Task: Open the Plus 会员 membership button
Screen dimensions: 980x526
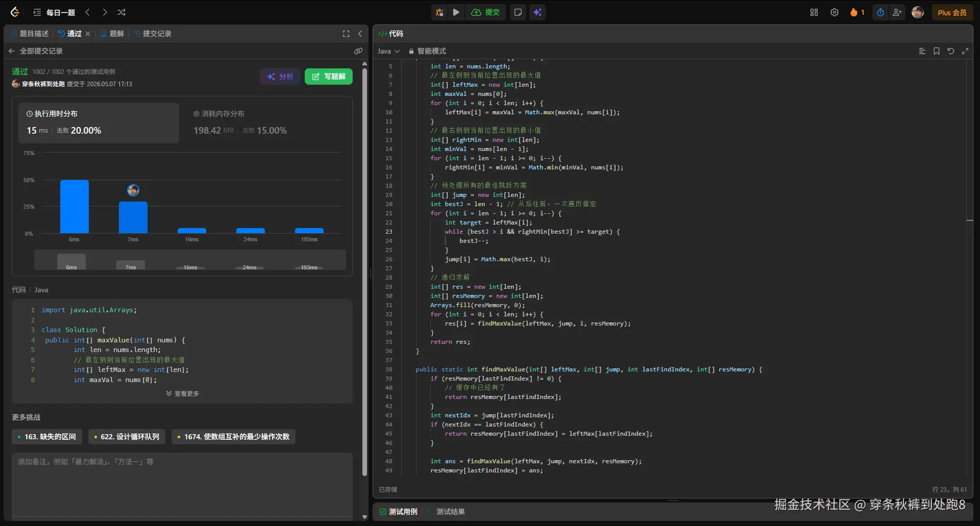Action: (952, 12)
